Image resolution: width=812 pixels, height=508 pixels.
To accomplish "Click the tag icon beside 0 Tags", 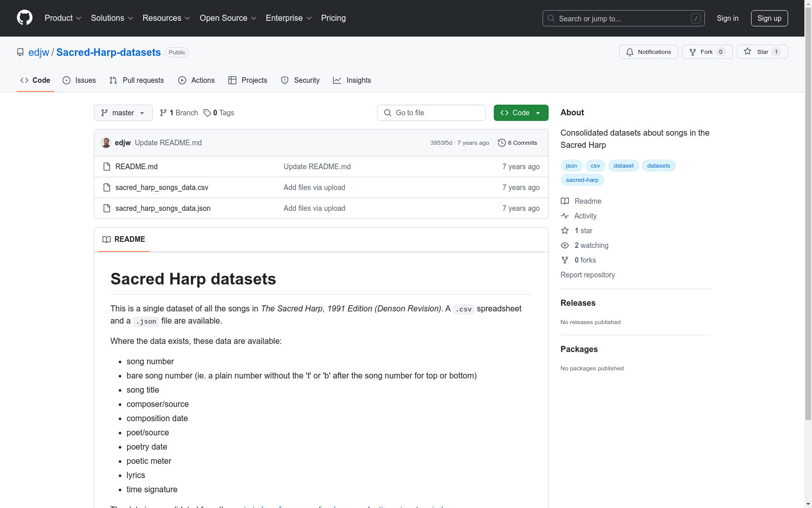I will [x=207, y=113].
